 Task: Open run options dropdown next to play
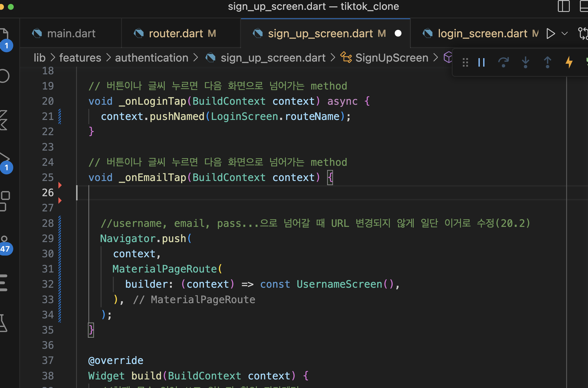(564, 33)
